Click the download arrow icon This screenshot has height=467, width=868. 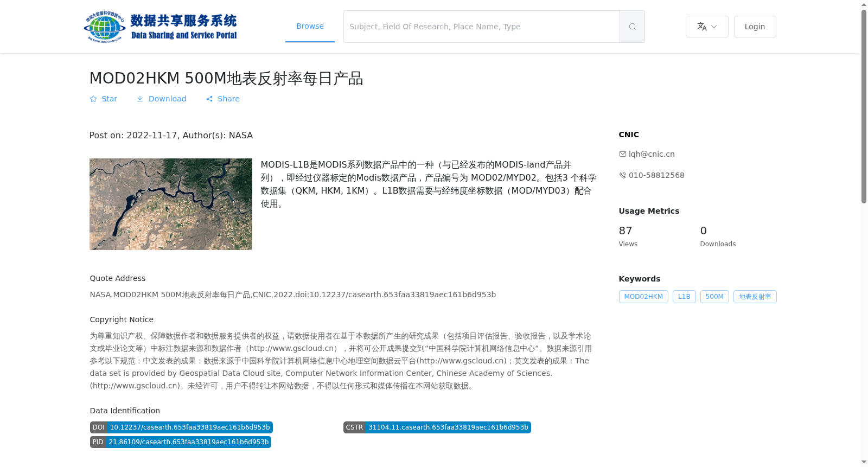(140, 99)
